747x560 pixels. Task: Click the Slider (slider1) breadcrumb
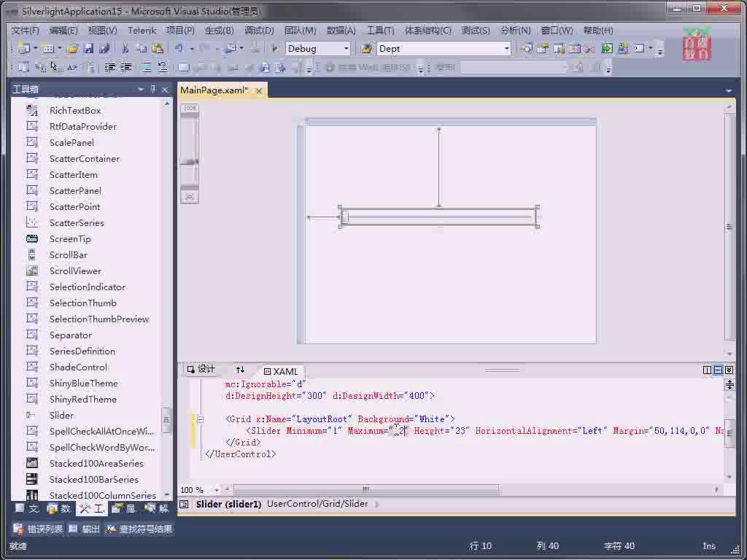click(x=228, y=504)
